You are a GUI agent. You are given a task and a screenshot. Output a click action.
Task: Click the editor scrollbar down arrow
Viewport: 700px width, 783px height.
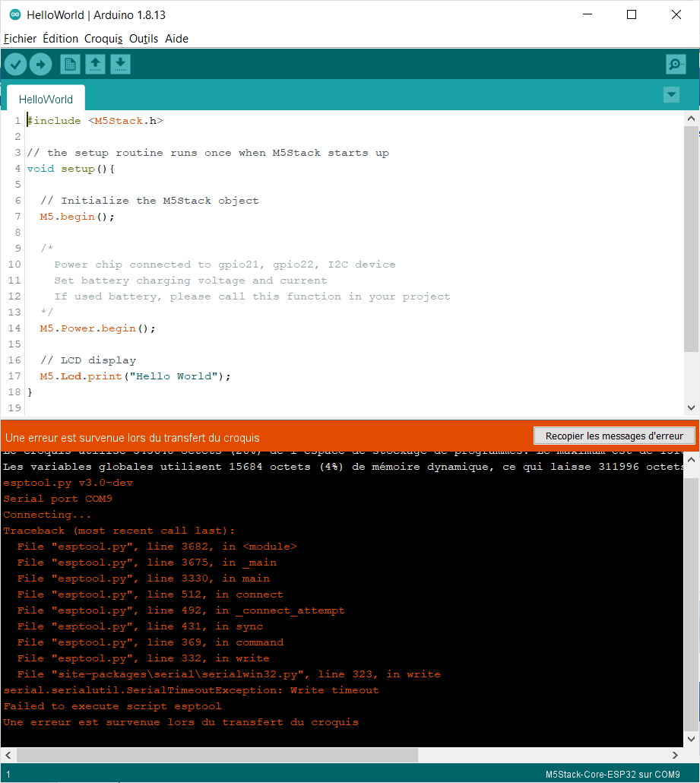[691, 408]
